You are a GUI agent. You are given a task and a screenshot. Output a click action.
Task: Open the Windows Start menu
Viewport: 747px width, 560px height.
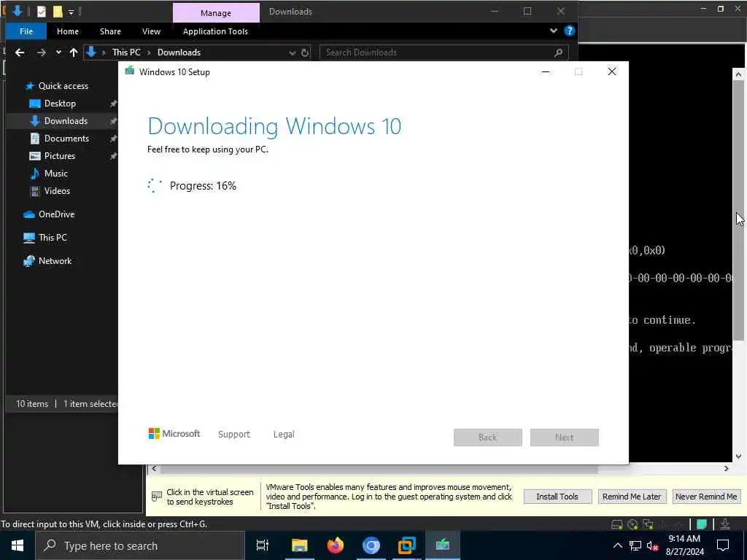pyautogui.click(x=18, y=545)
